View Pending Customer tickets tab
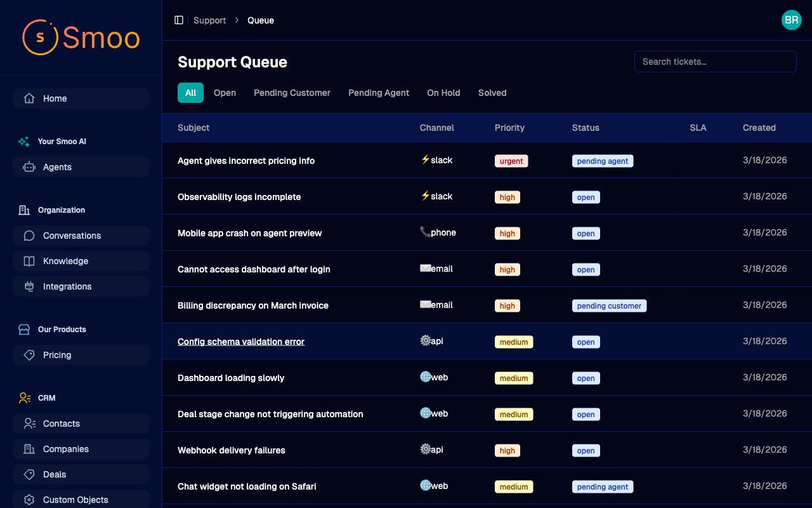Image resolution: width=812 pixels, height=508 pixels. (x=292, y=93)
